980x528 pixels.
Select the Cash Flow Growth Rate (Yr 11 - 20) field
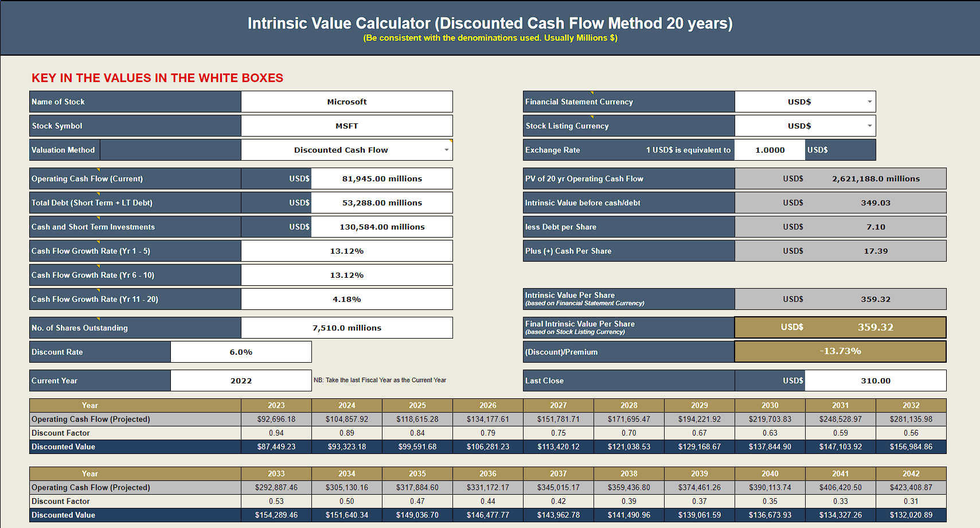(x=347, y=299)
